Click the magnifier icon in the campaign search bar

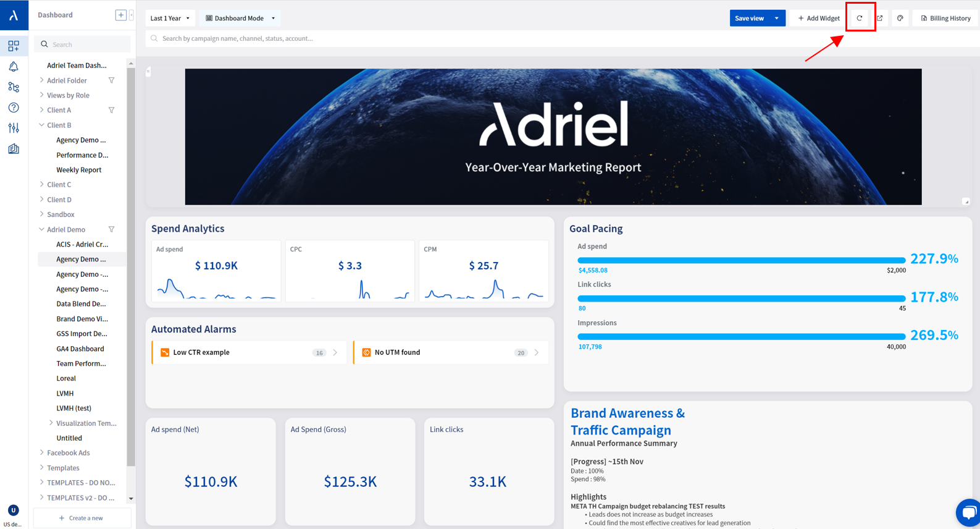pos(154,38)
